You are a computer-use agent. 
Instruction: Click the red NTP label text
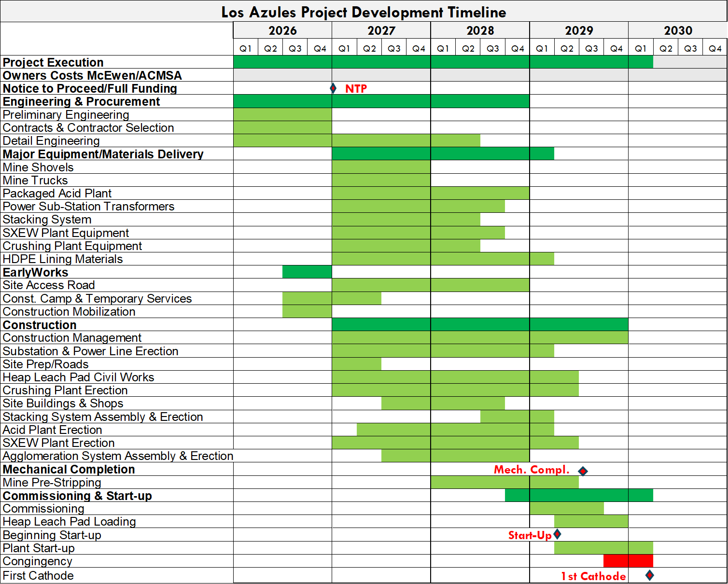point(356,88)
